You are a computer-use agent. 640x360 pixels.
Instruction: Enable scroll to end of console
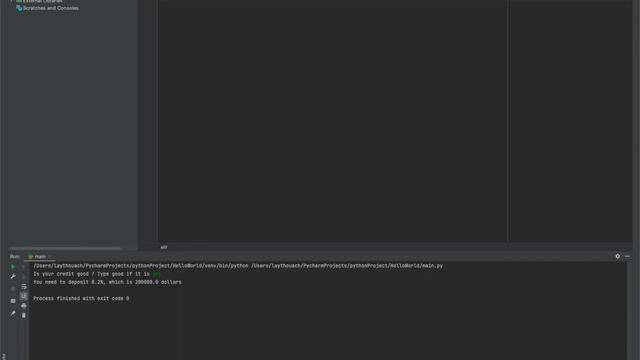(x=24, y=296)
